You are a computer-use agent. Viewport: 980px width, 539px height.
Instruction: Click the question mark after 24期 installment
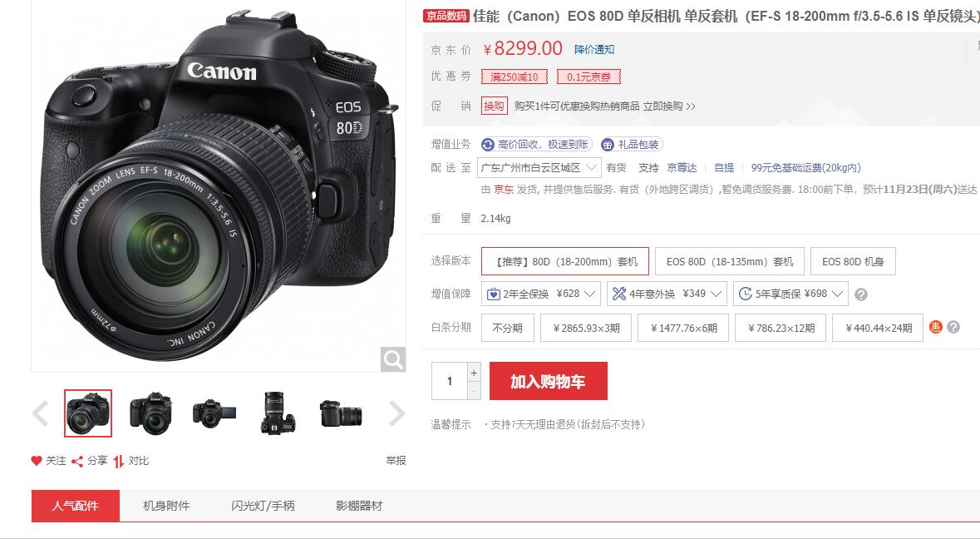(953, 327)
